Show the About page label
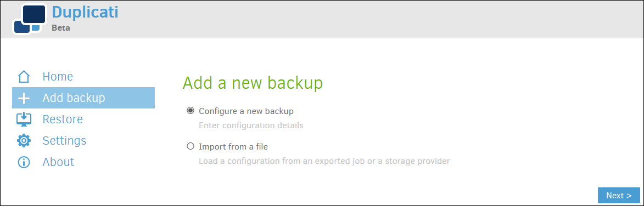This screenshot has width=644, height=206. point(58,162)
